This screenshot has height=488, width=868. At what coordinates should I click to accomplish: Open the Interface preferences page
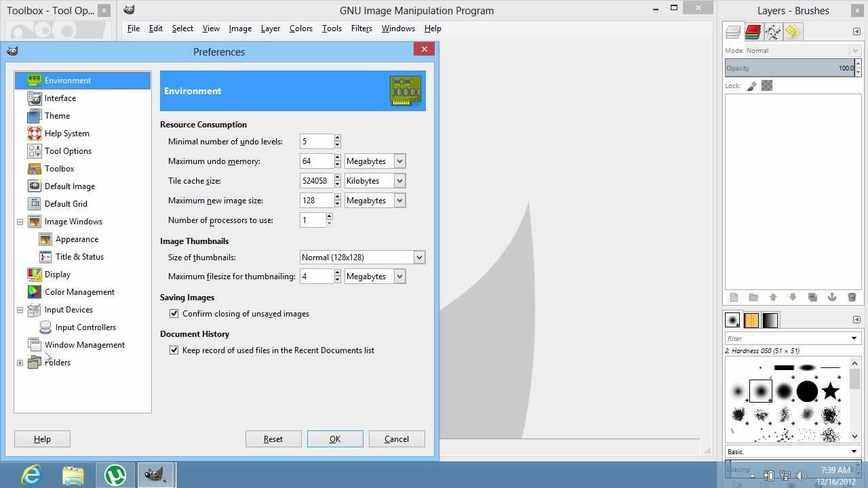60,98
